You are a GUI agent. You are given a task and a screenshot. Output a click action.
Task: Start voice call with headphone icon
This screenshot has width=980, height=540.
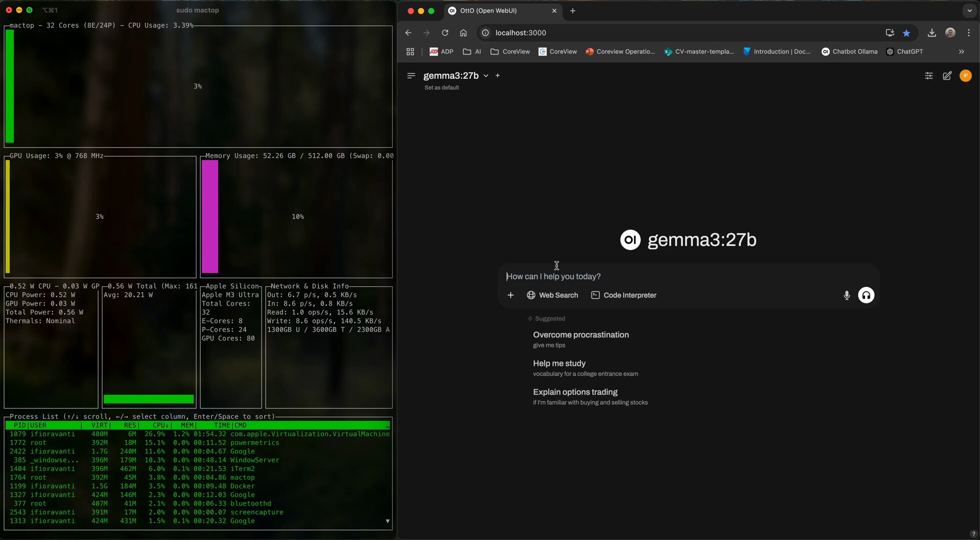point(866,295)
